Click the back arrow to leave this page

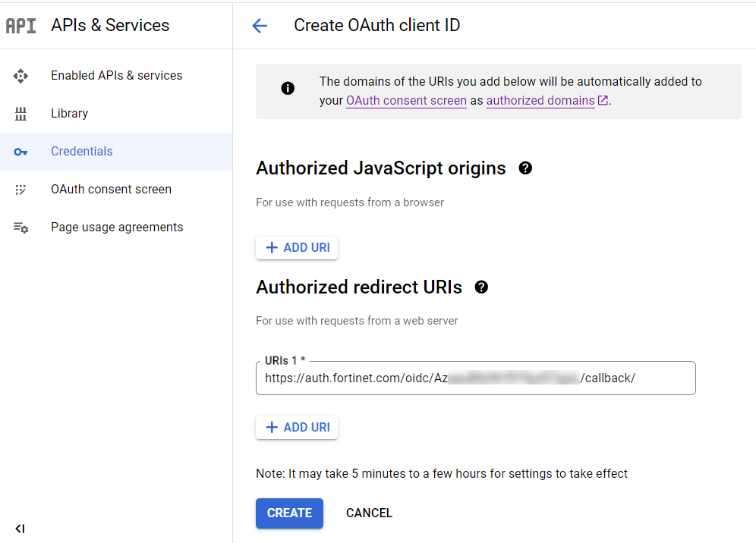point(260,25)
